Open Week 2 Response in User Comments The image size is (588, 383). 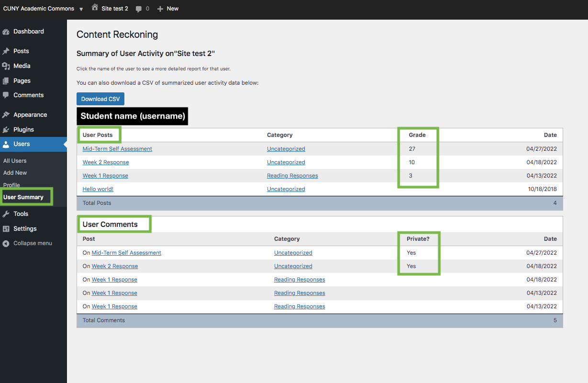click(115, 266)
